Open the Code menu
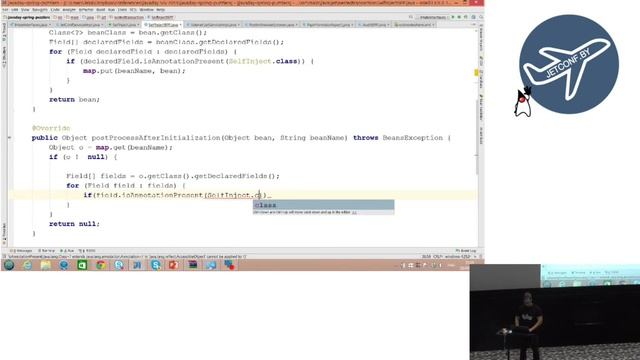 55,9
